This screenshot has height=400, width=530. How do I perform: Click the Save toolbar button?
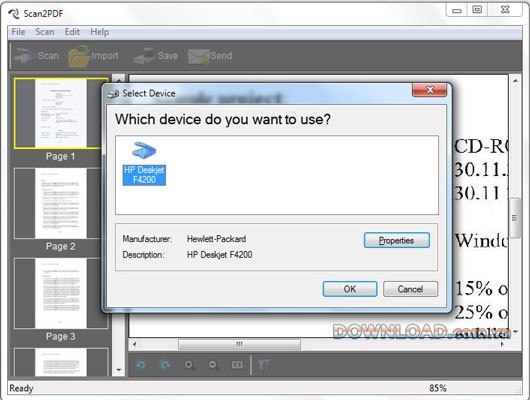click(155, 56)
